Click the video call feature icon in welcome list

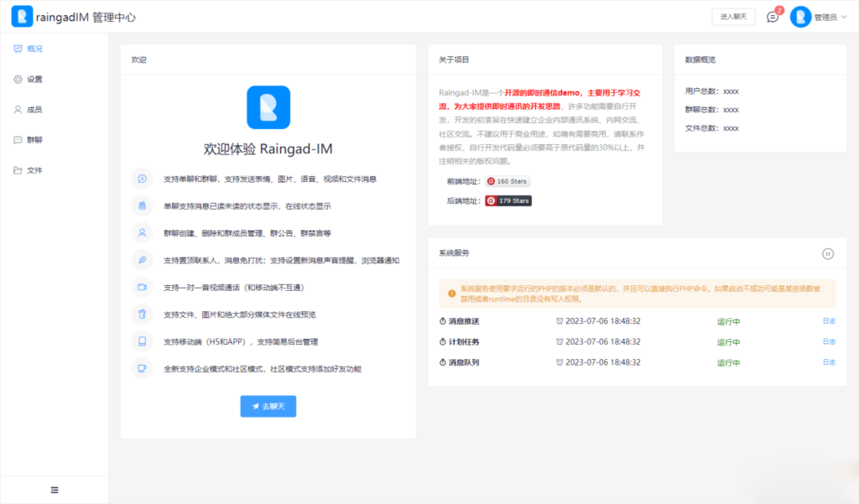tap(141, 288)
